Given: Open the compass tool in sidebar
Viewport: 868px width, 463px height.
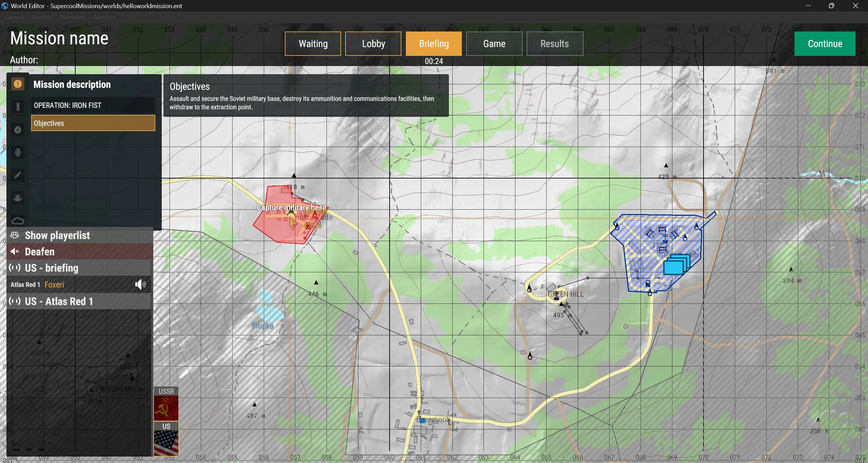Looking at the screenshot, I should tap(18, 130).
